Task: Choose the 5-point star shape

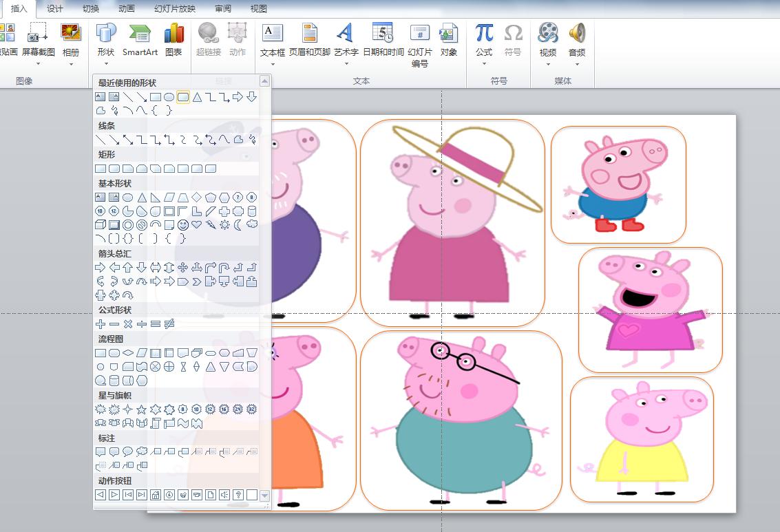Action: [x=142, y=409]
